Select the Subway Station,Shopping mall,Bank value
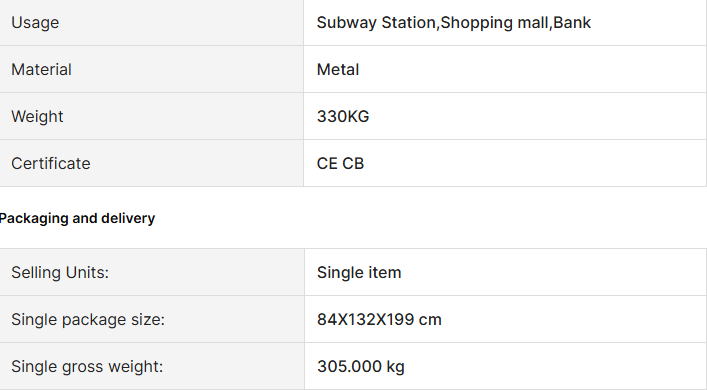Viewport: 707px width, 390px height. (x=454, y=23)
